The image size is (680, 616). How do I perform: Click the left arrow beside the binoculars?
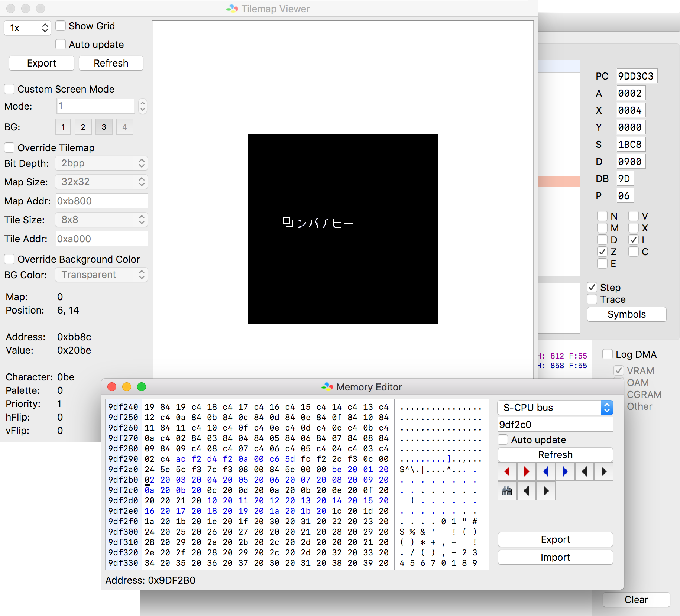[x=527, y=491]
